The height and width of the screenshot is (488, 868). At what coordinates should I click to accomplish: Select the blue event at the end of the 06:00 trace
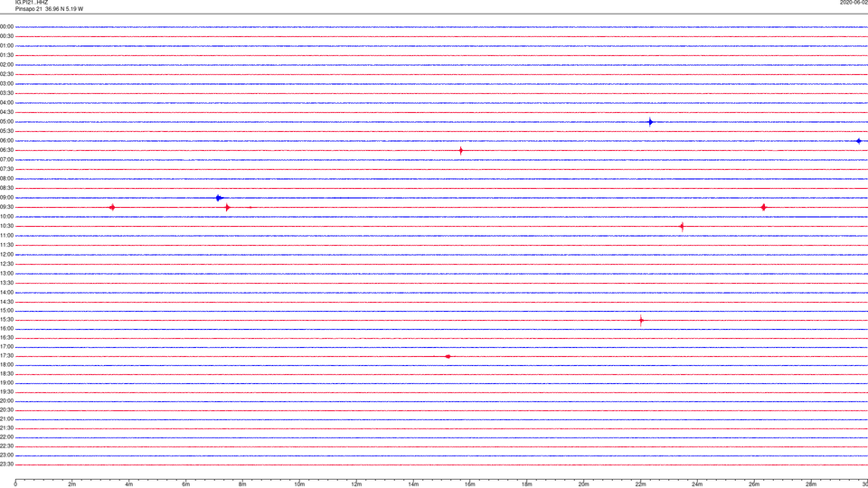point(859,141)
